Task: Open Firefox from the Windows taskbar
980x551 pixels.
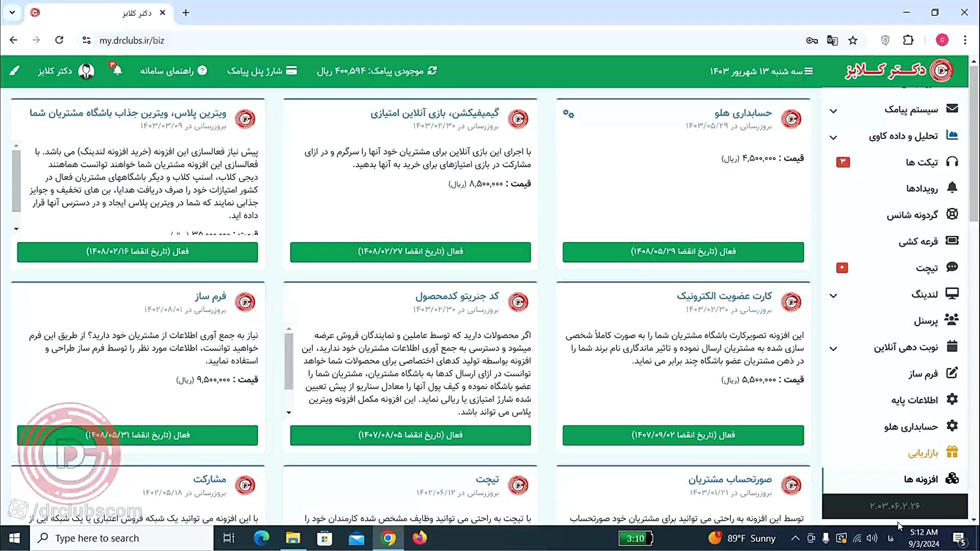Action: (420, 538)
